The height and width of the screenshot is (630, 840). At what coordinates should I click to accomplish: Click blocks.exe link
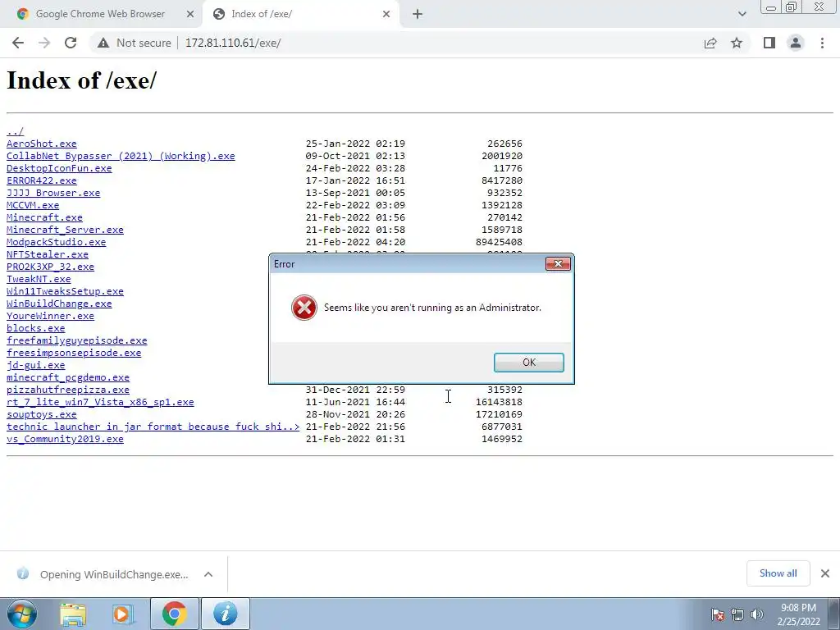[35, 328]
